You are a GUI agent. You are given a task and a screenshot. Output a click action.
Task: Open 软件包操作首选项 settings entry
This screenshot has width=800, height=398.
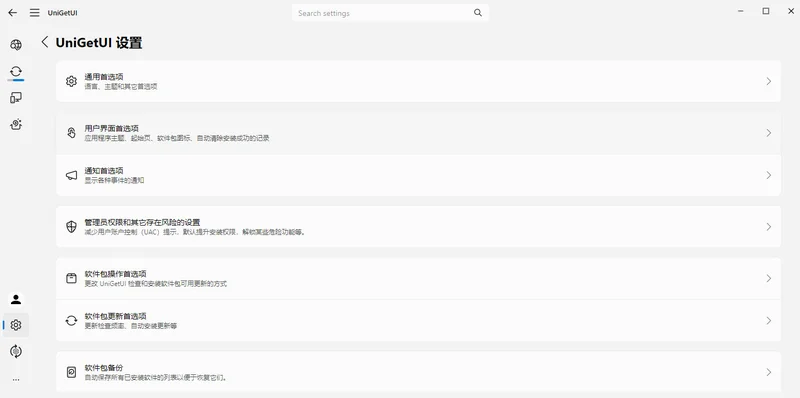418,279
